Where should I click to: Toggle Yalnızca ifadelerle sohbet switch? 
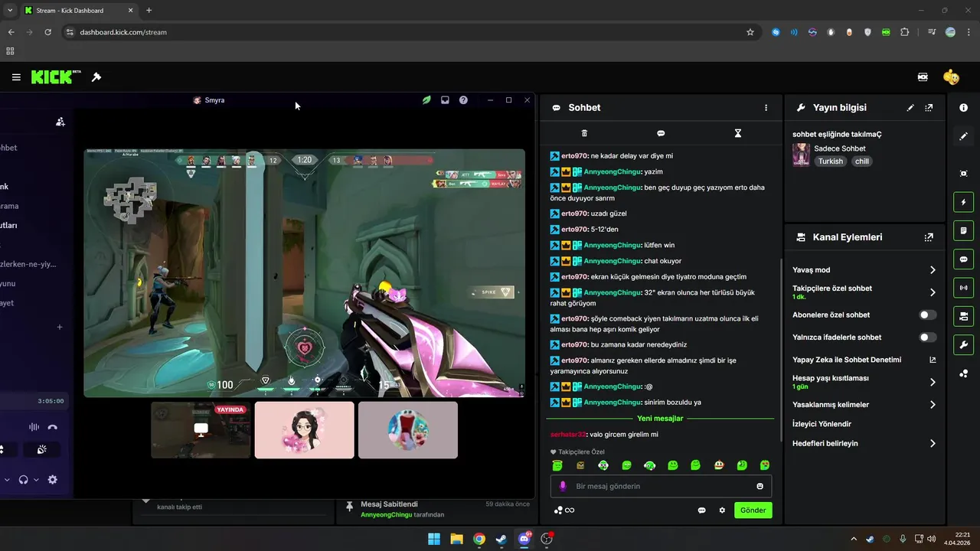927,337
